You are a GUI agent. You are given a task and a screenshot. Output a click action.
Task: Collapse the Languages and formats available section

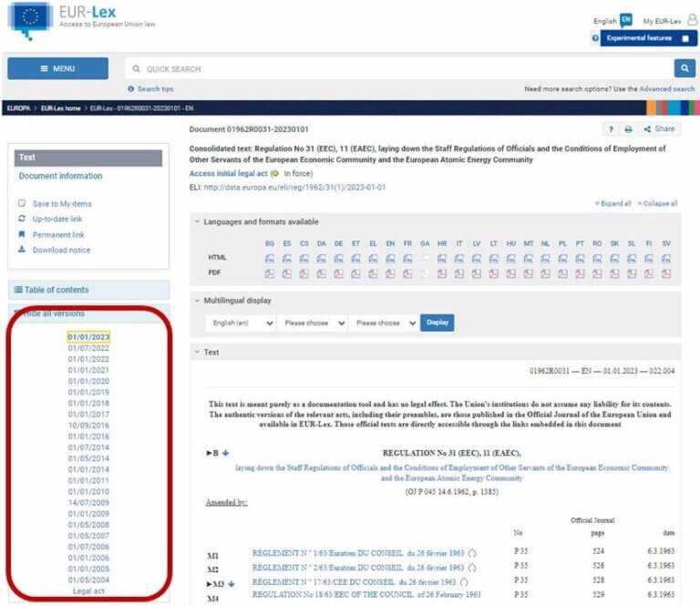(198, 222)
